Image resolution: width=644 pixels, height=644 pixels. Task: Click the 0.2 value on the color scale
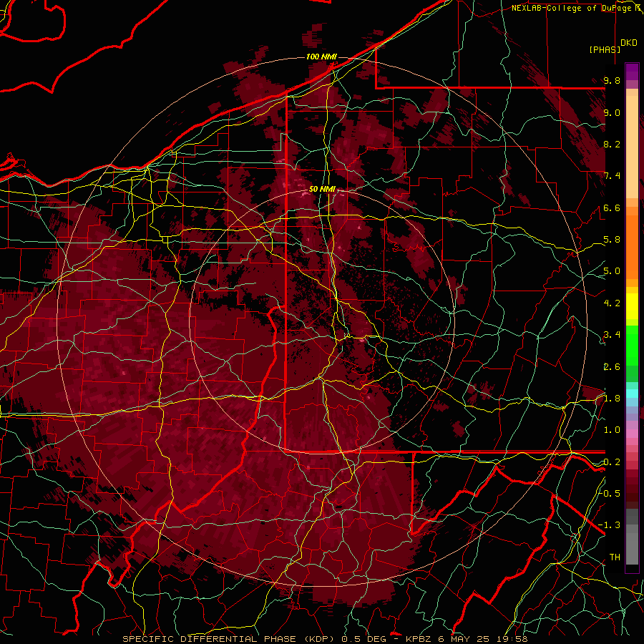click(x=612, y=462)
